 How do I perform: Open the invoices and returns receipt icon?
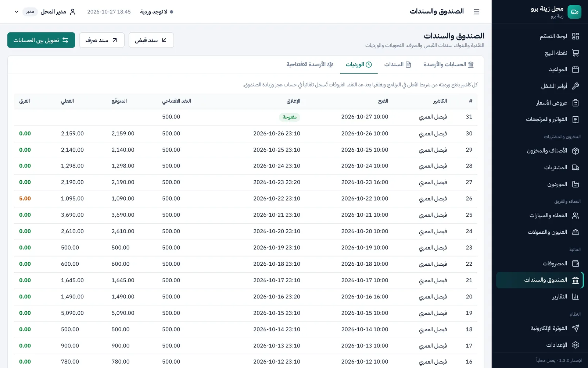click(x=576, y=120)
